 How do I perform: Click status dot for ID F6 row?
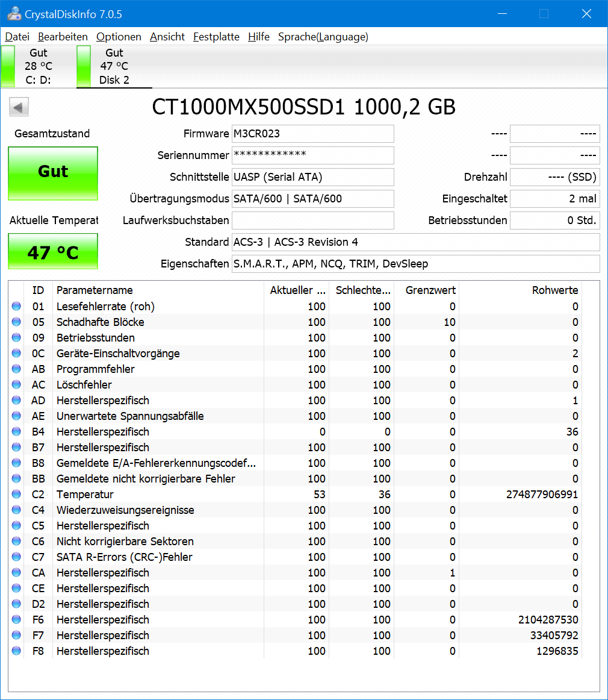point(16,619)
